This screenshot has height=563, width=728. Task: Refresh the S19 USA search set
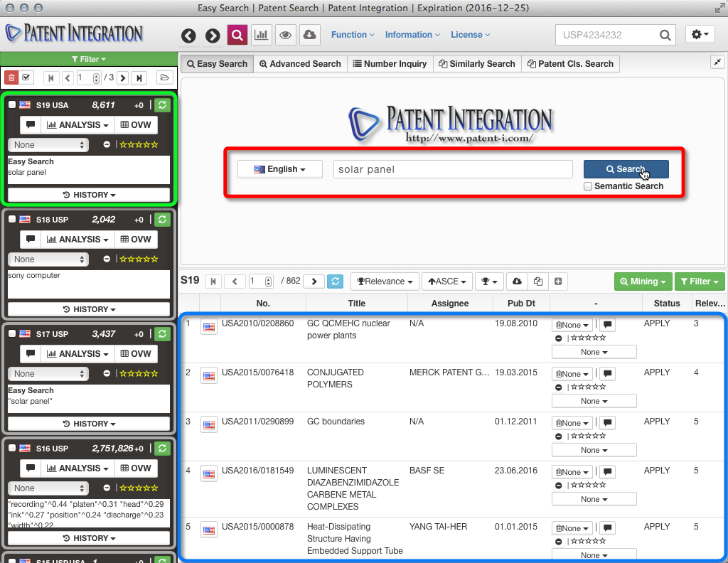162,105
